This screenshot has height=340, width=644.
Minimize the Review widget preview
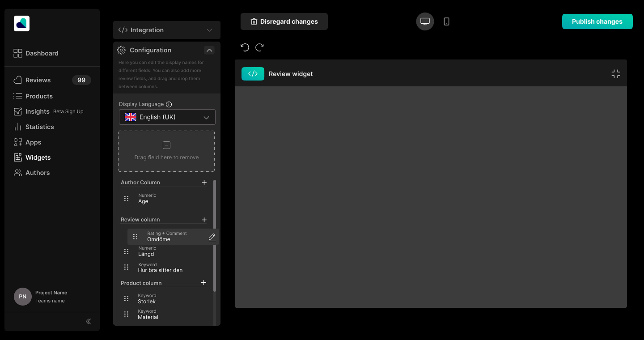(x=616, y=74)
